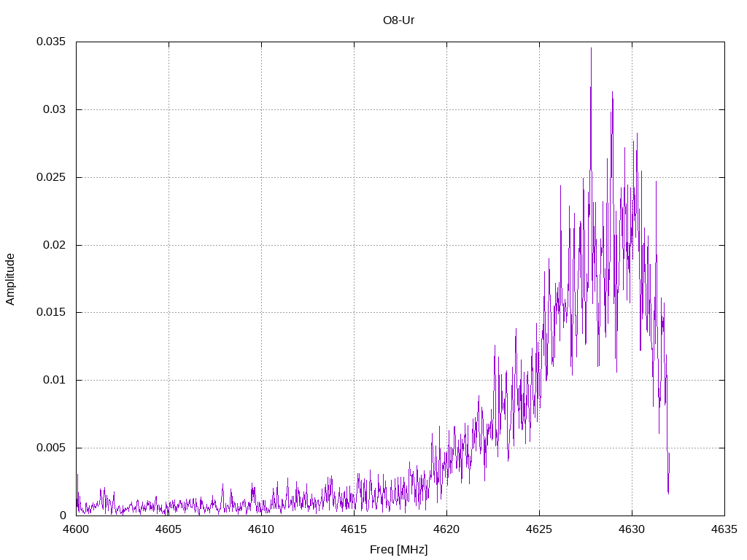Click the Amplitude y-axis label
The width and height of the screenshot is (747, 560).
pos(10,279)
